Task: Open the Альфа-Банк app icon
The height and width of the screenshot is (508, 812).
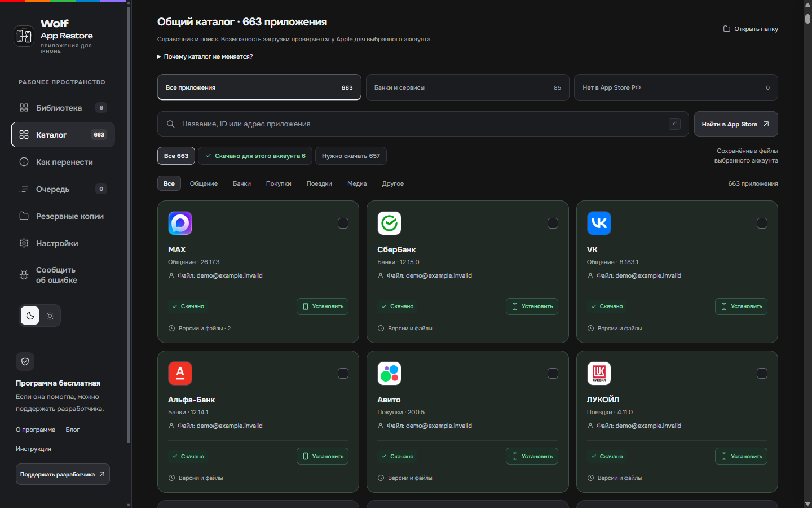Action: coord(180,373)
